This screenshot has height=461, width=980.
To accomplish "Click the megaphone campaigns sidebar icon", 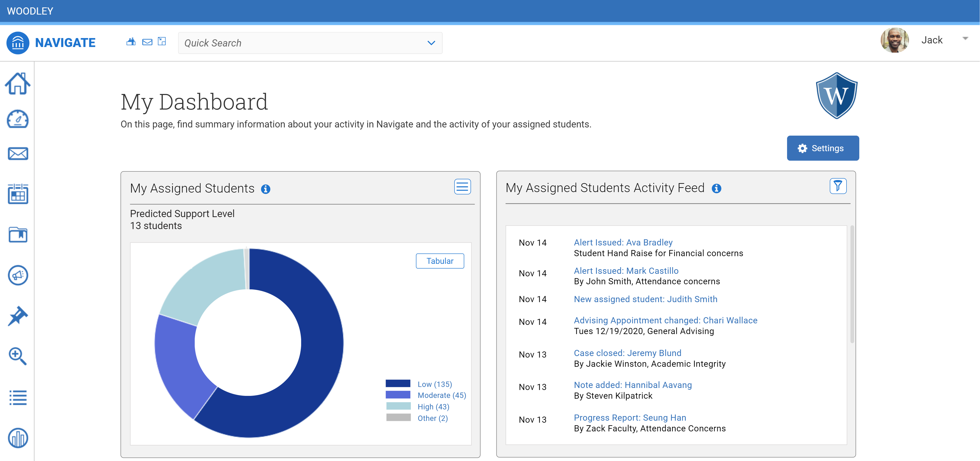I will [18, 275].
